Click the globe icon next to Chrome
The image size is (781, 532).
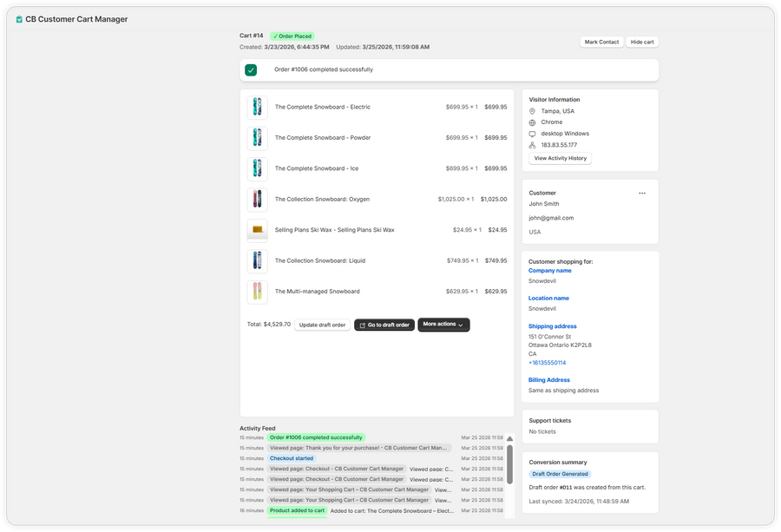click(532, 122)
